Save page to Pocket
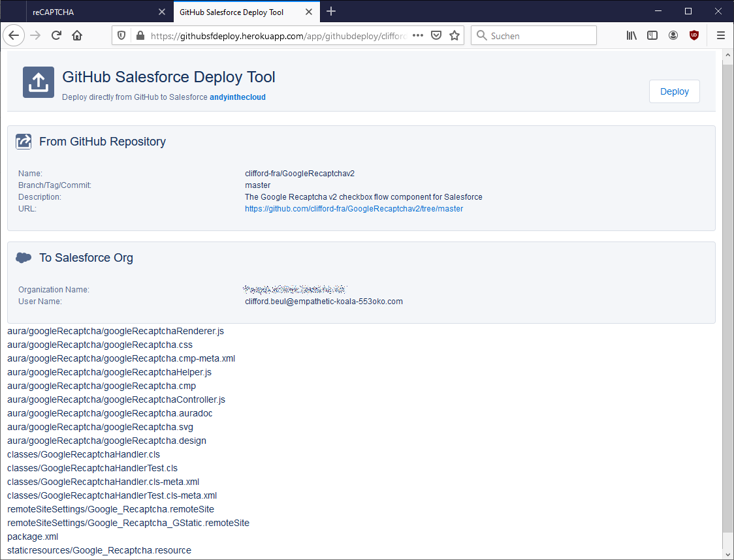Image resolution: width=734 pixels, height=560 pixels. pos(436,35)
